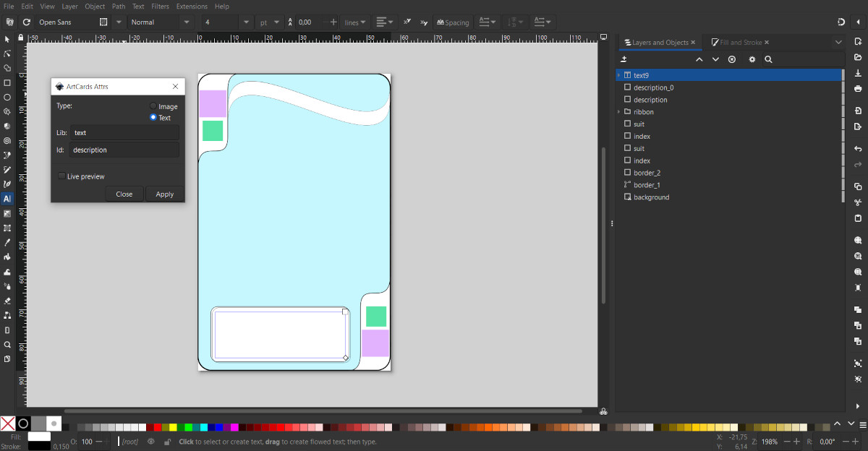
Task: Enable the Live preview checkbox
Action: (61, 176)
